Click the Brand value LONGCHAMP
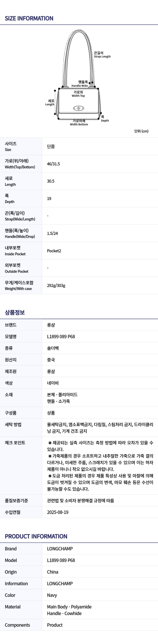Screen dimensions: 158x644 [x=60, y=549]
